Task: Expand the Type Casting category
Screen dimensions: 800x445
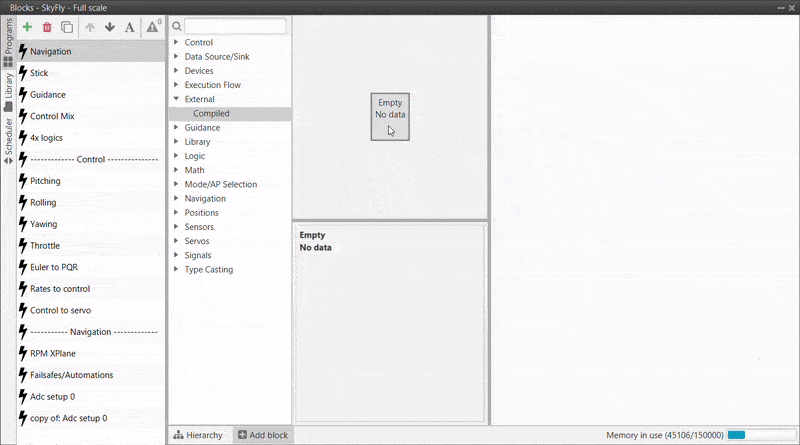Action: coord(176,270)
